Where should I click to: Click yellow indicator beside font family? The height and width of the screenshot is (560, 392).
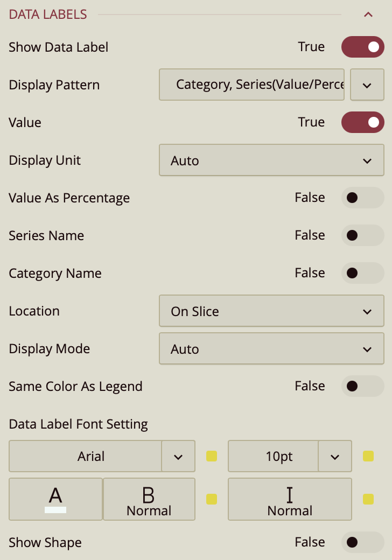[x=212, y=457]
